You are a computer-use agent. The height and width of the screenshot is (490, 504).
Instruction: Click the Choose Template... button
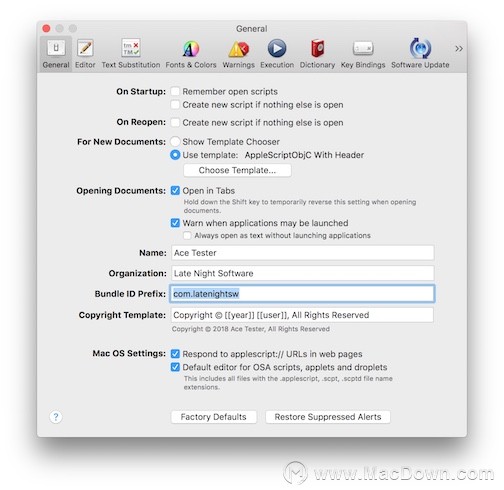tap(237, 170)
